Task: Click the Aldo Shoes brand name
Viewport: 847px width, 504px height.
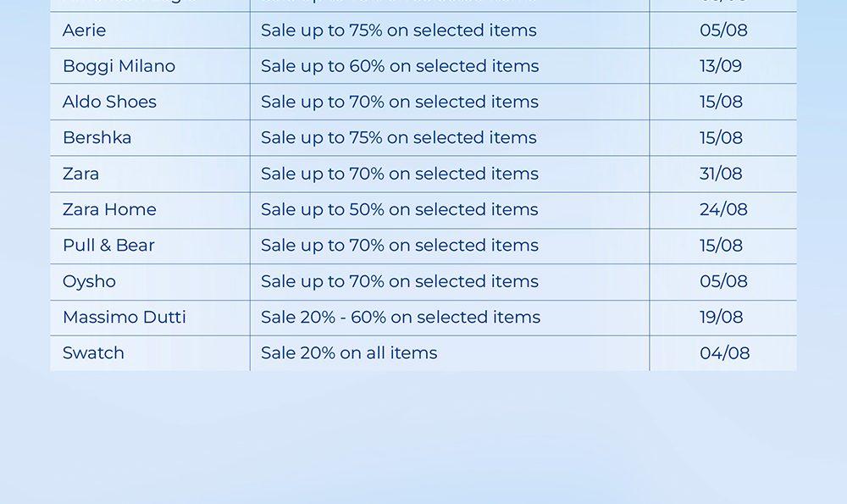Action: 109,102
